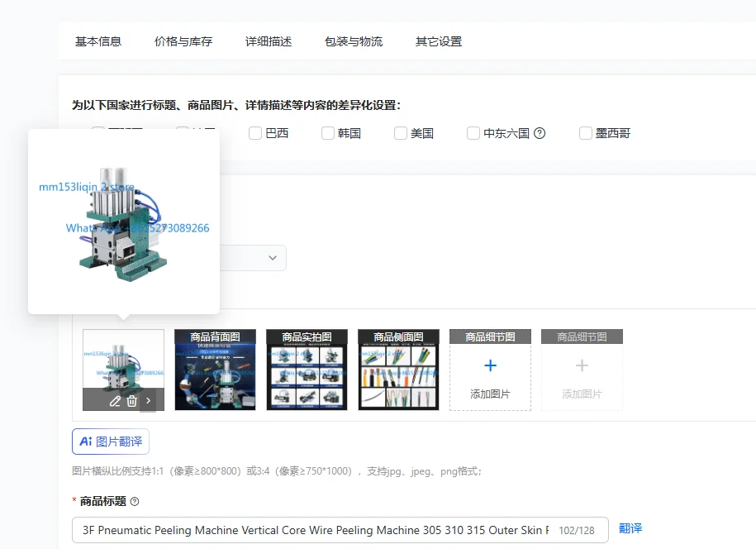This screenshot has height=549, width=756.
Task: Delete the first product image via trash icon
Action: click(x=131, y=401)
